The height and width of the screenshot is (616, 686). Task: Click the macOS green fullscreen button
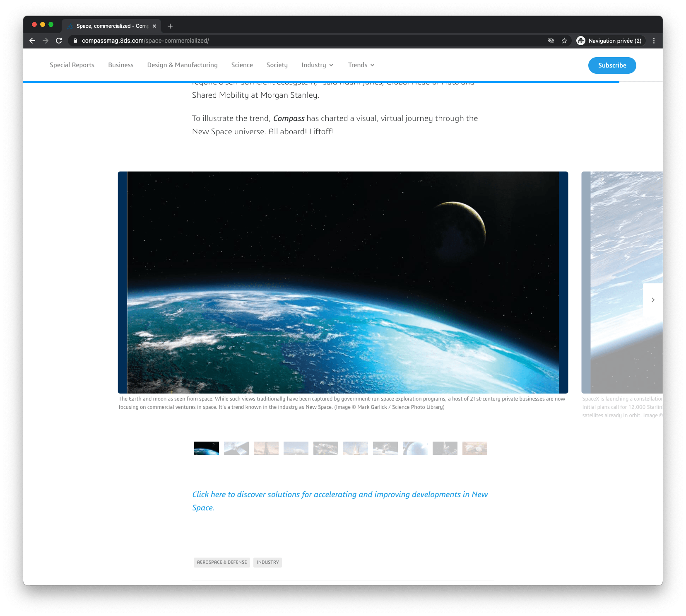[x=51, y=24]
